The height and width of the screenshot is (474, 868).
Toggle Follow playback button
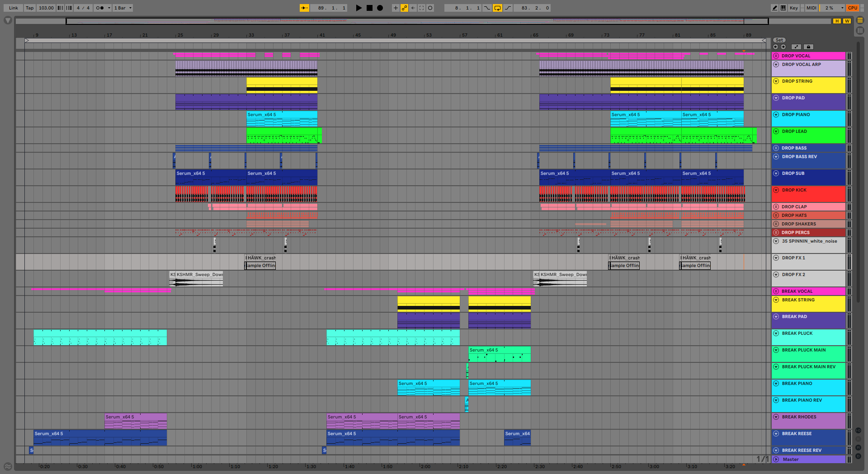pyautogui.click(x=304, y=8)
